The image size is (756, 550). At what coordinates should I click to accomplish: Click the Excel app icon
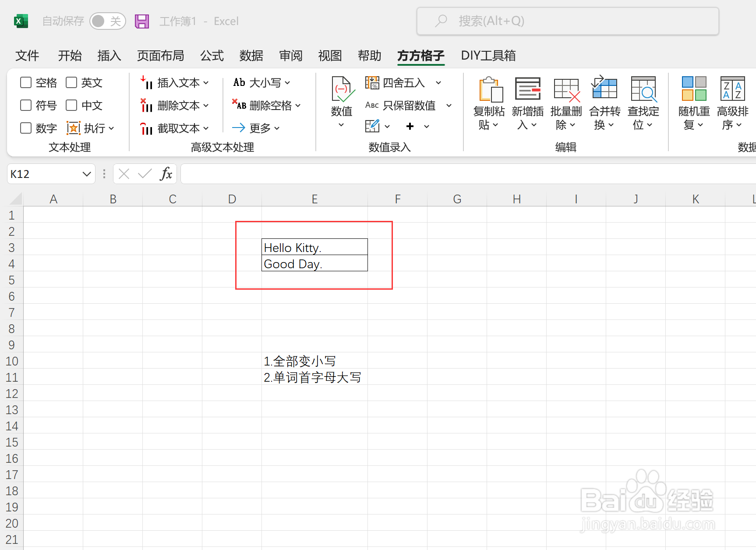point(21,21)
